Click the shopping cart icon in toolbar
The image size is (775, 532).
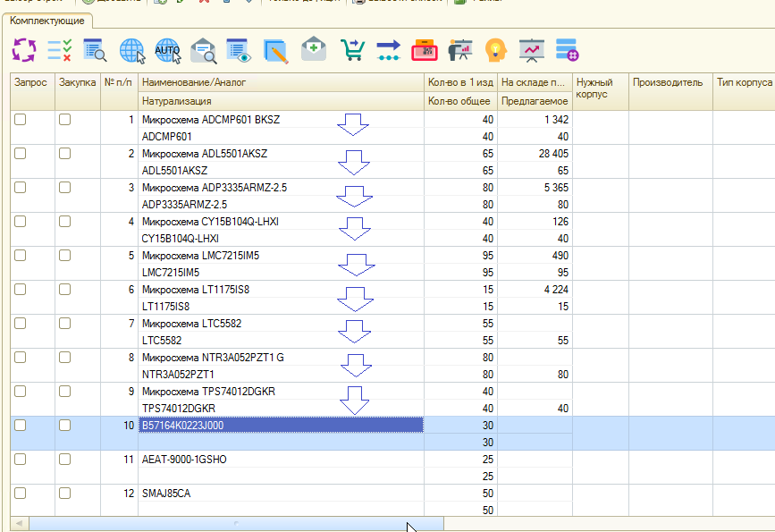353,50
